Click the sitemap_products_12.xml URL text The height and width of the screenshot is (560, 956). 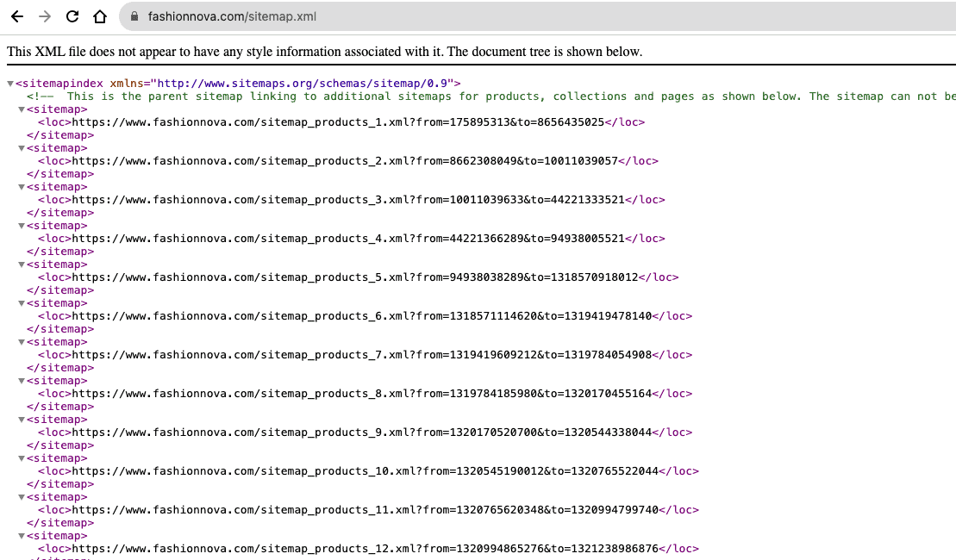[x=366, y=549]
